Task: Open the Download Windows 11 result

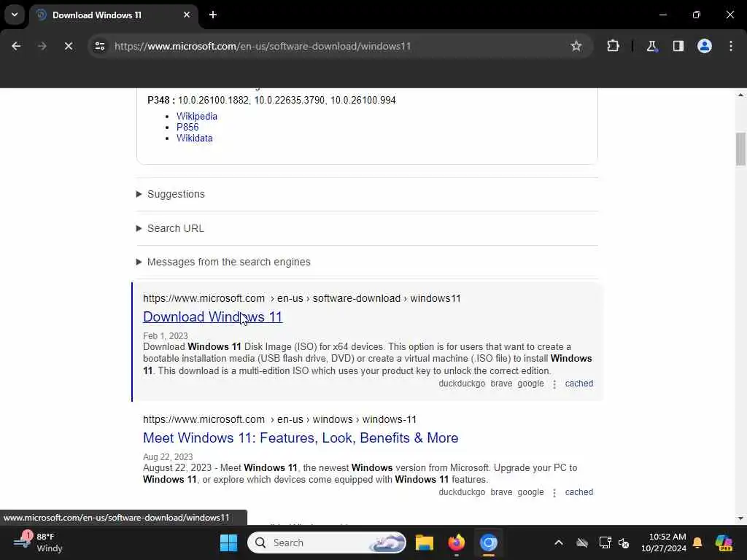Action: click(x=212, y=316)
